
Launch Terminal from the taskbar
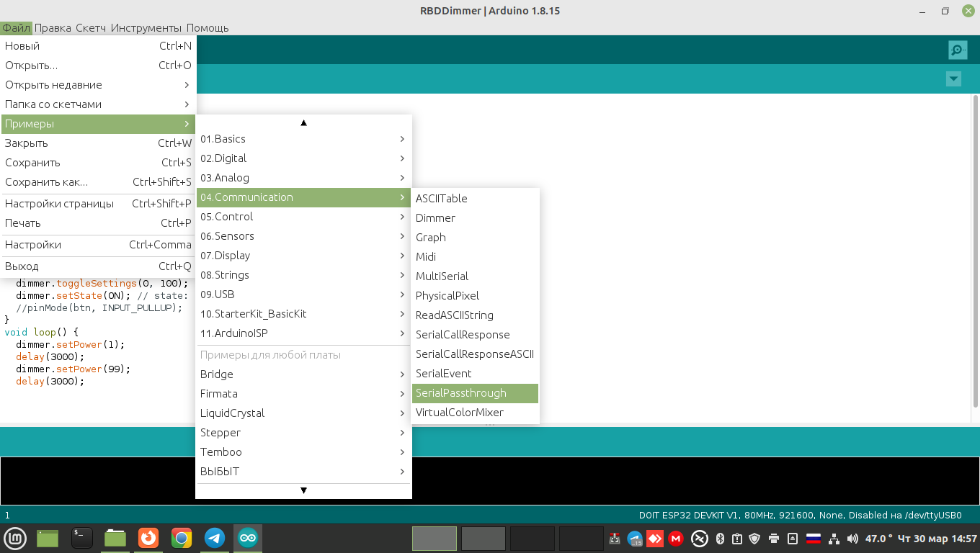click(x=82, y=538)
